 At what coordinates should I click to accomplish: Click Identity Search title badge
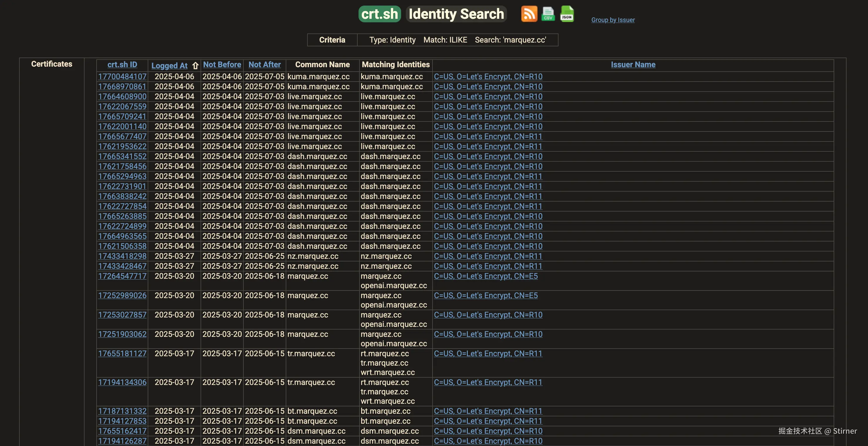[x=456, y=14]
